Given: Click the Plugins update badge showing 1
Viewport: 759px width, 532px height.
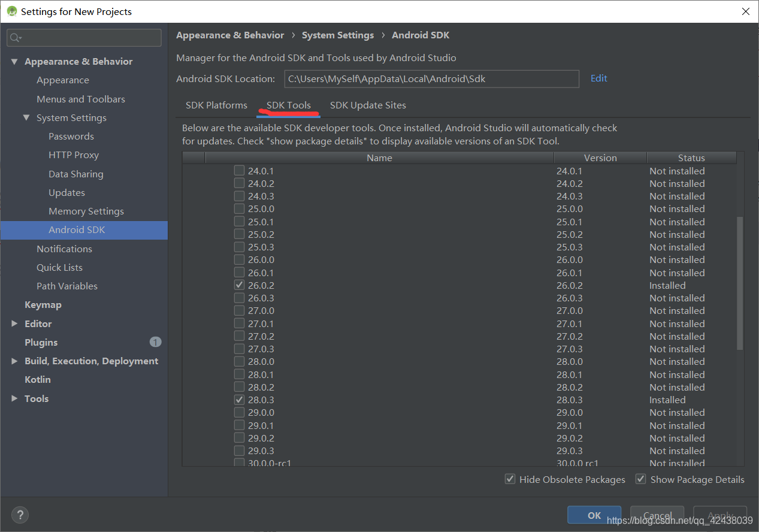Looking at the screenshot, I should (x=155, y=342).
